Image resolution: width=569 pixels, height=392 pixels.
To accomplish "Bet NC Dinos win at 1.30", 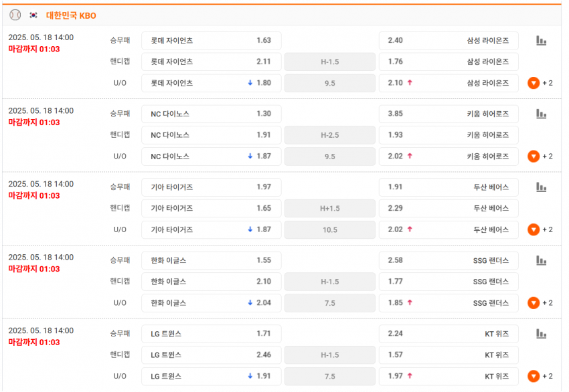I will click(x=211, y=114).
